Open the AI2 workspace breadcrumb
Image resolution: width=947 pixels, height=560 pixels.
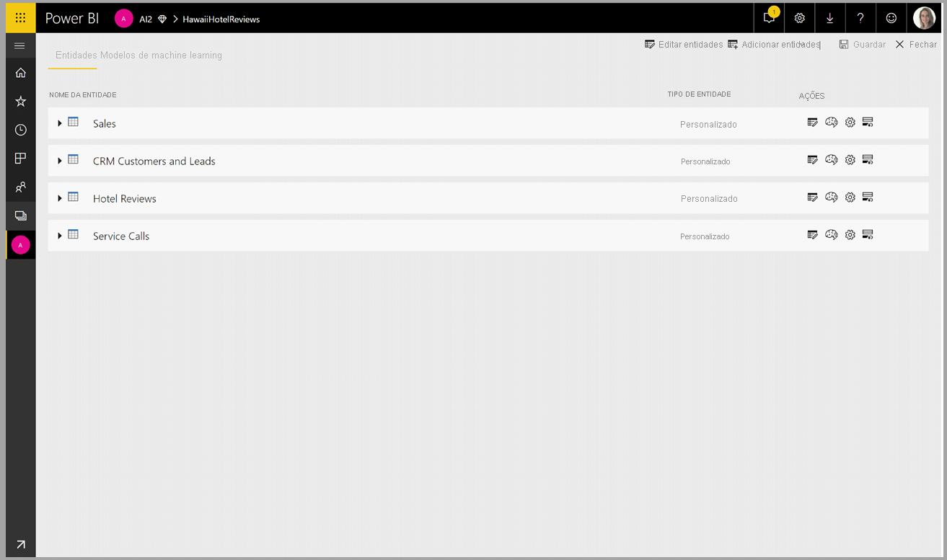pos(146,19)
